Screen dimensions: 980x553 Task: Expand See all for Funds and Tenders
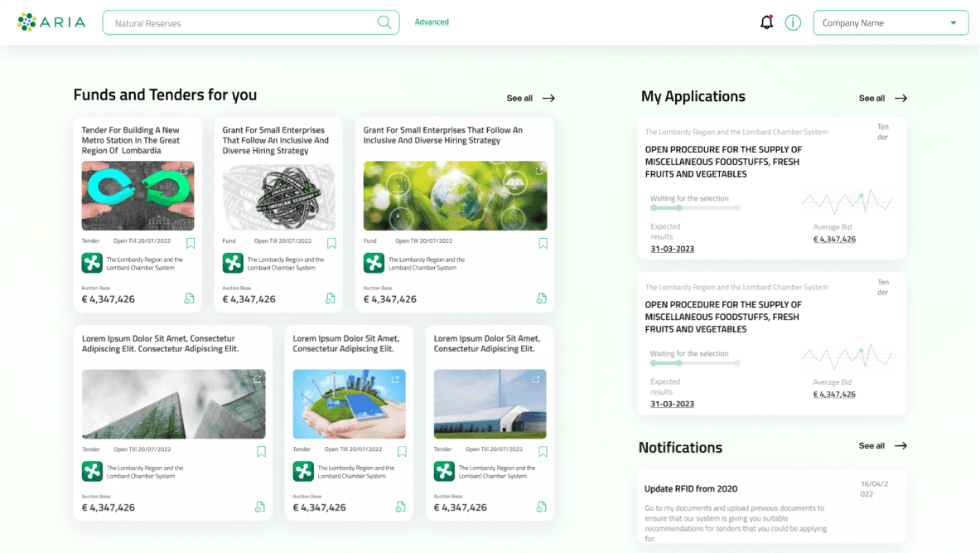tap(530, 98)
